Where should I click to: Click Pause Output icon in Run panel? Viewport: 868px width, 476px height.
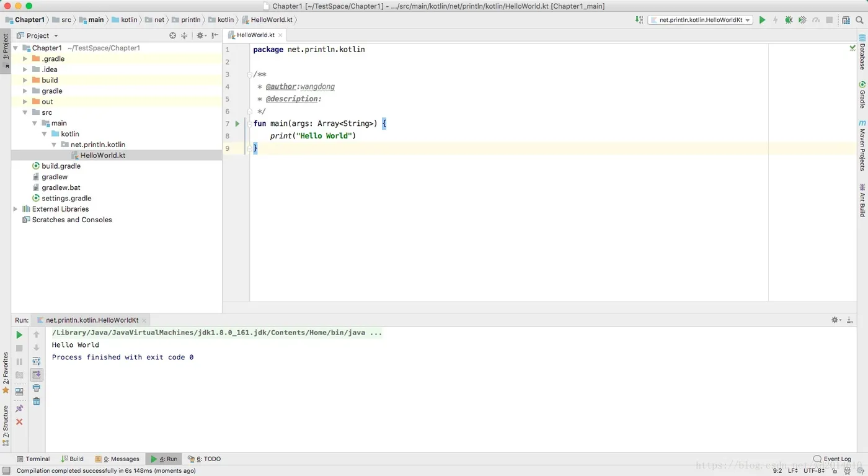pyautogui.click(x=19, y=361)
